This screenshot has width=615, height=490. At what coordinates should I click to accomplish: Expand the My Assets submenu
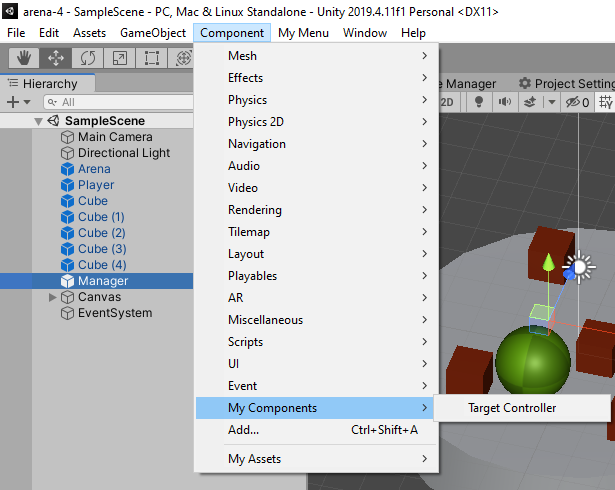pyautogui.click(x=317, y=459)
